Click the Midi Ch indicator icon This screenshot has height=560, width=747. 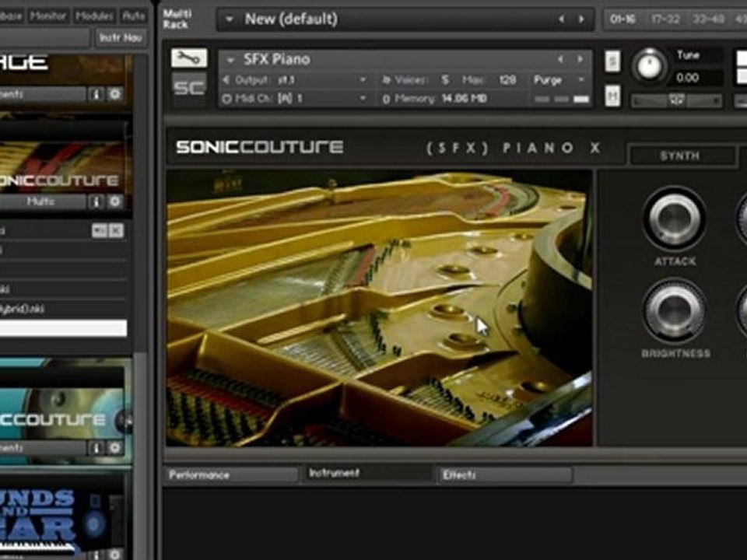click(226, 99)
